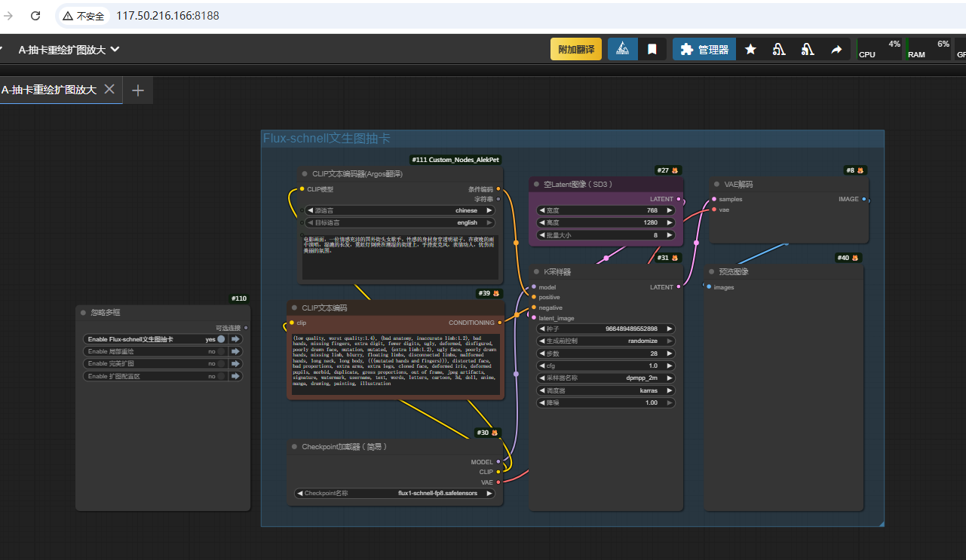Image resolution: width=966 pixels, height=560 pixels.
Task: Collapse the CLIP文本编码器(Argos翻译) node
Action: tap(305, 174)
